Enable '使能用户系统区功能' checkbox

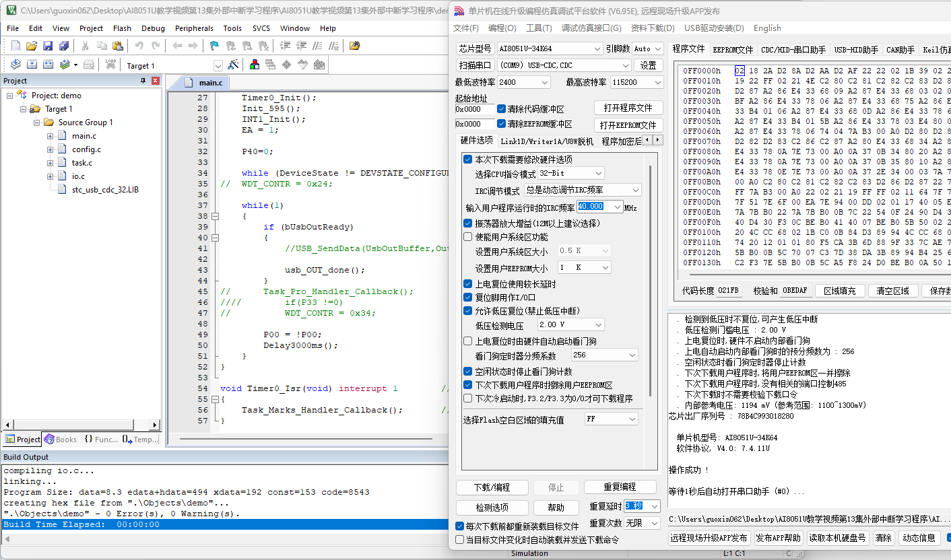[x=467, y=237]
